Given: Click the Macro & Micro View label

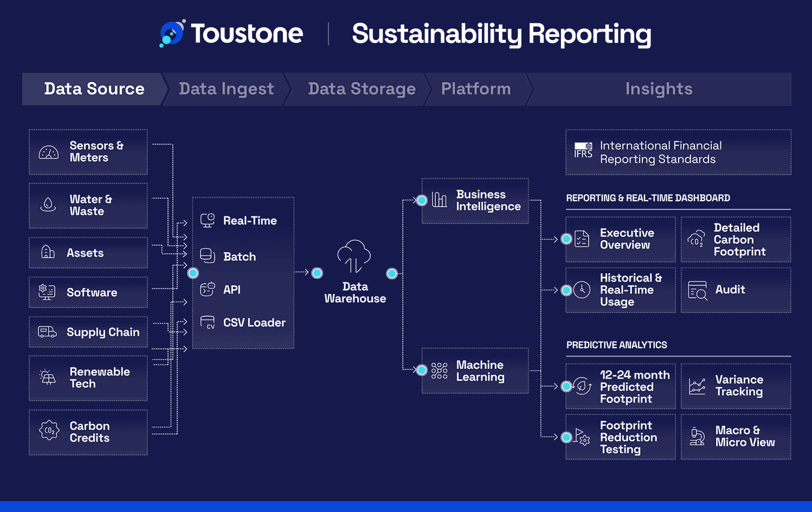Looking at the screenshot, I should (745, 437).
